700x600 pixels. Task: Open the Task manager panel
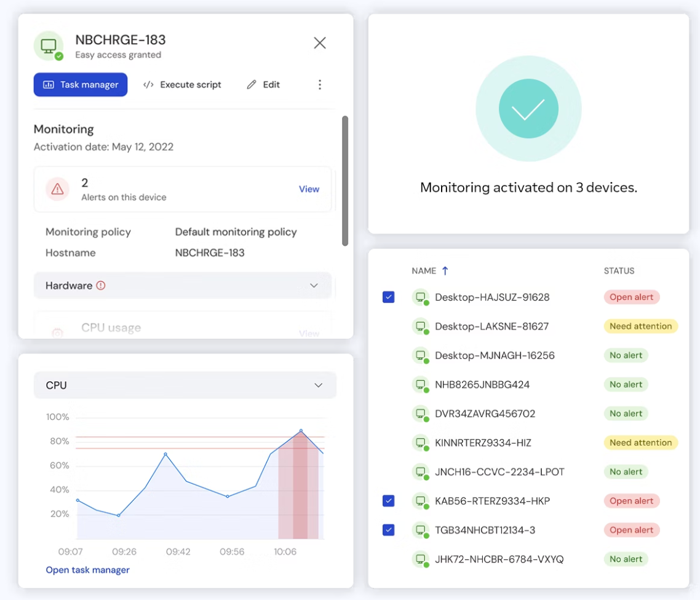[80, 84]
